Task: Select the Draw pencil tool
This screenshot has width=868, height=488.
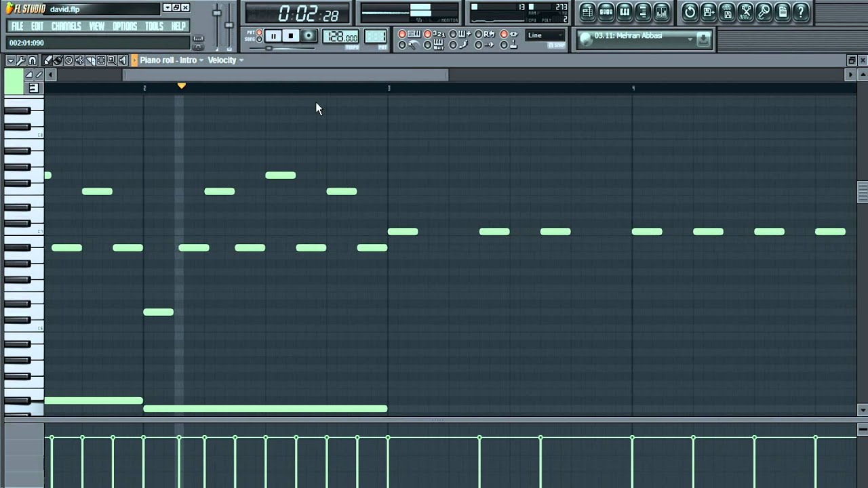Action: (x=47, y=60)
